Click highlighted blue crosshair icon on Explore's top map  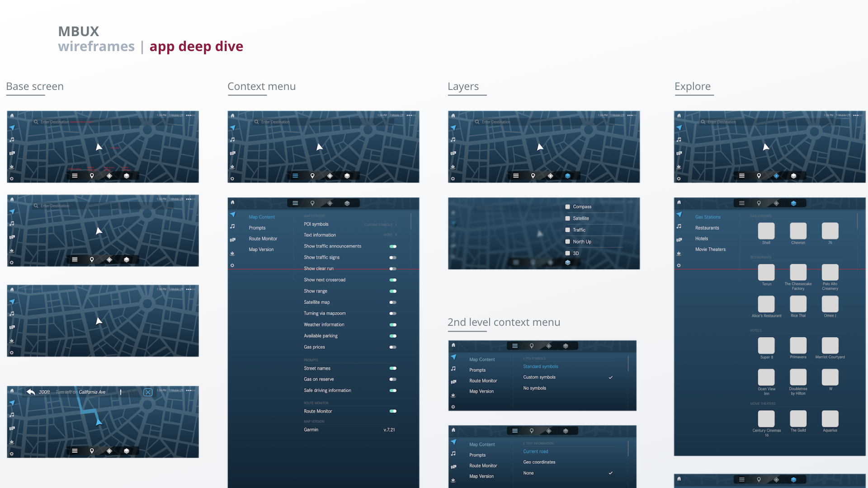pos(776,176)
